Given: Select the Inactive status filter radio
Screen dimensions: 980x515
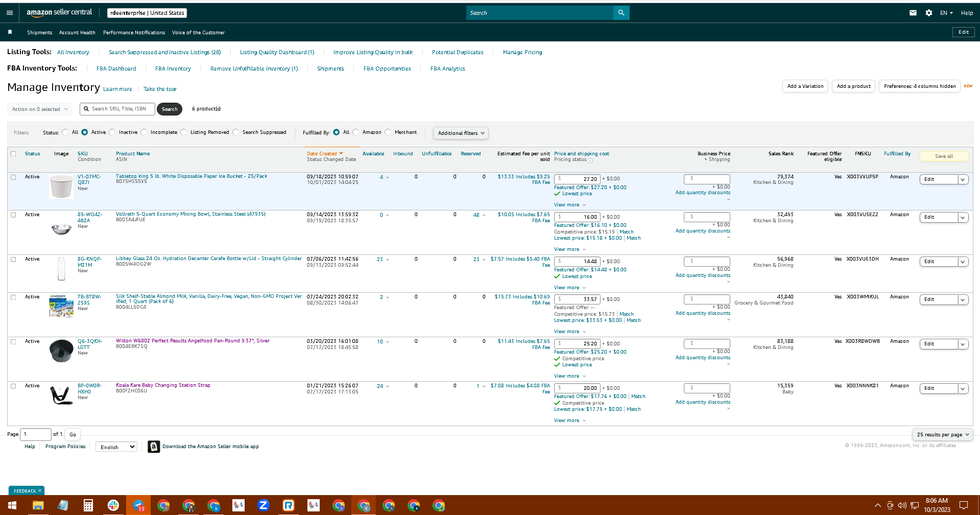Looking at the screenshot, I should 112,132.
